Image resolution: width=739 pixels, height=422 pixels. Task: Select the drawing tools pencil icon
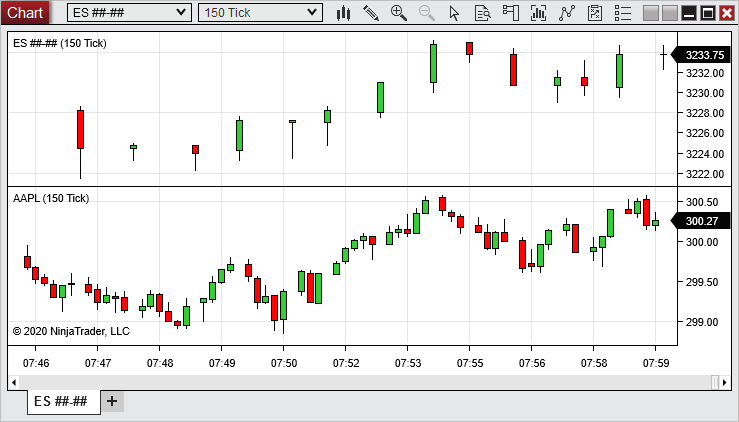click(371, 13)
